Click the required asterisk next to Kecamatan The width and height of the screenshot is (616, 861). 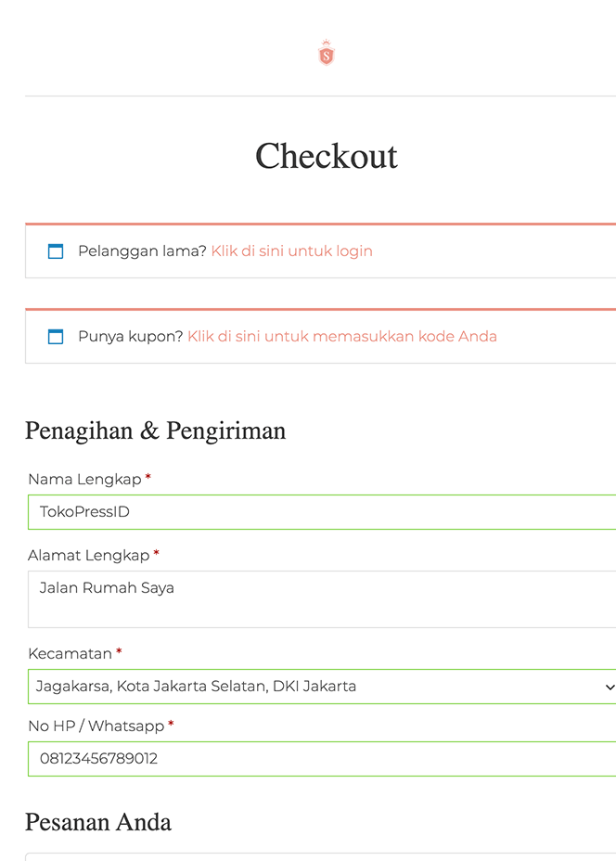[x=119, y=651]
